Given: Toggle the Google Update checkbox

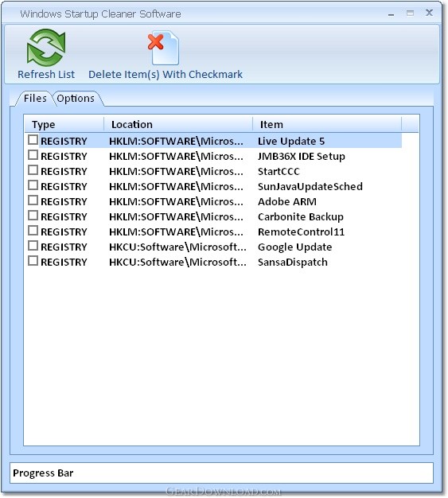Looking at the screenshot, I should [x=33, y=246].
